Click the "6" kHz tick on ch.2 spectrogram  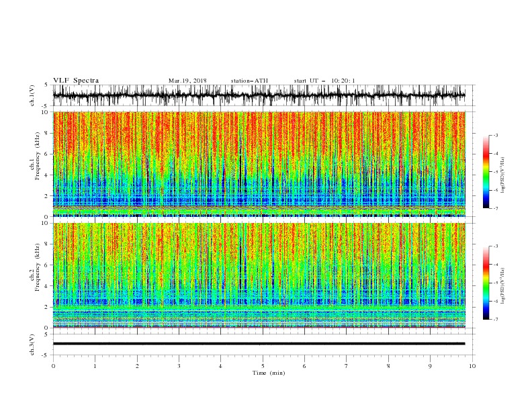[x=46, y=265]
